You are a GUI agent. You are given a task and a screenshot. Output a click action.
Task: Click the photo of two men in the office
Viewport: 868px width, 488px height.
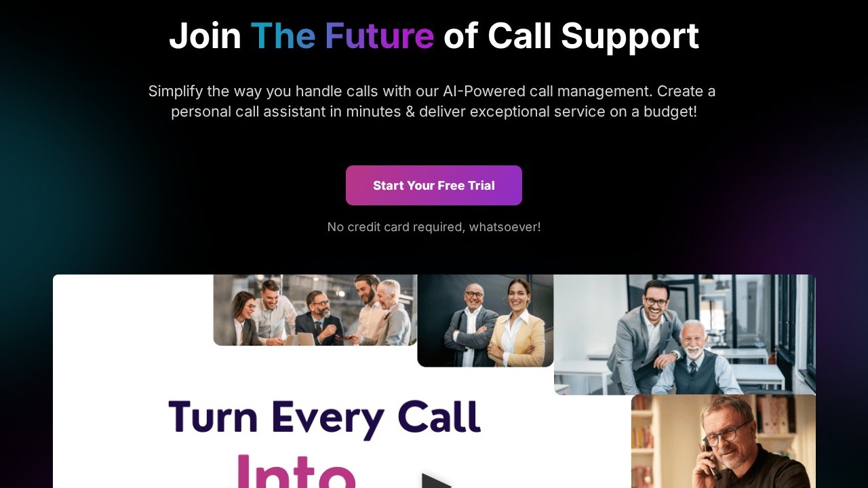click(x=685, y=334)
